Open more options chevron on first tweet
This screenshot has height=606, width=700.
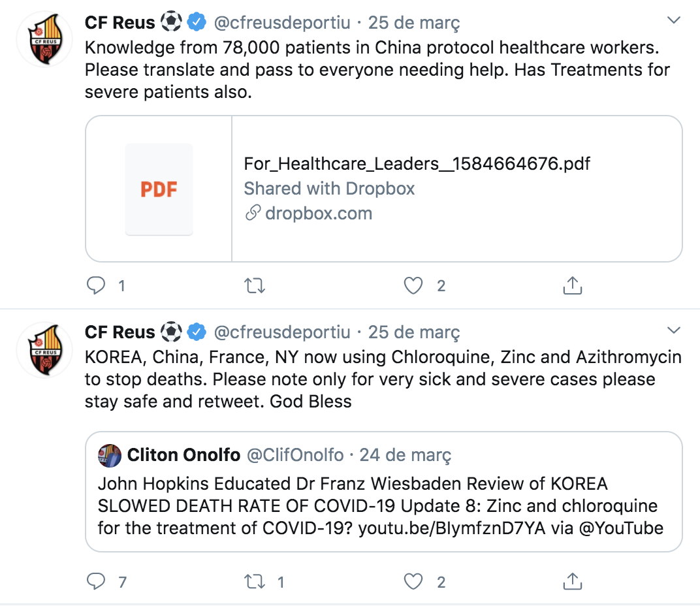674,21
